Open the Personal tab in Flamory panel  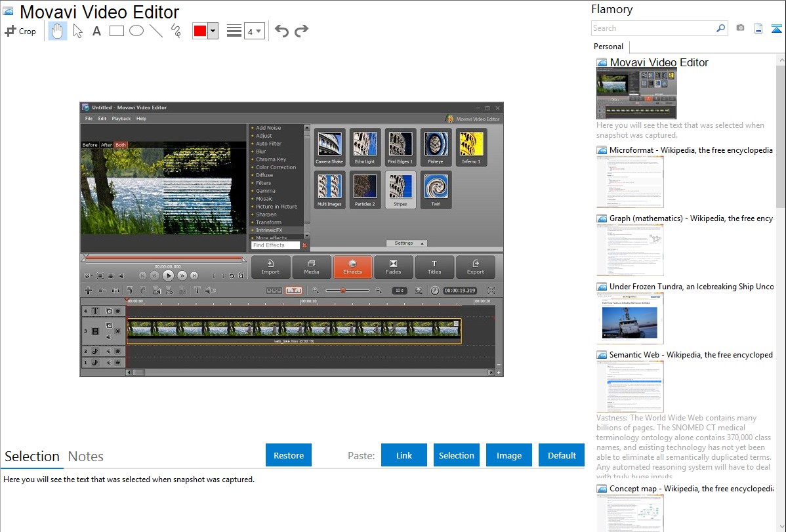pyautogui.click(x=608, y=47)
